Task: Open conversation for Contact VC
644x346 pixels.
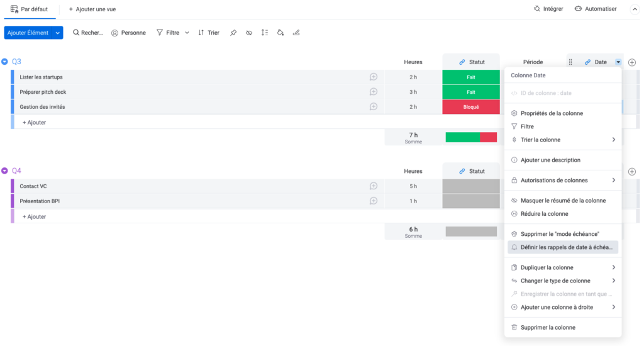Action: (374, 186)
